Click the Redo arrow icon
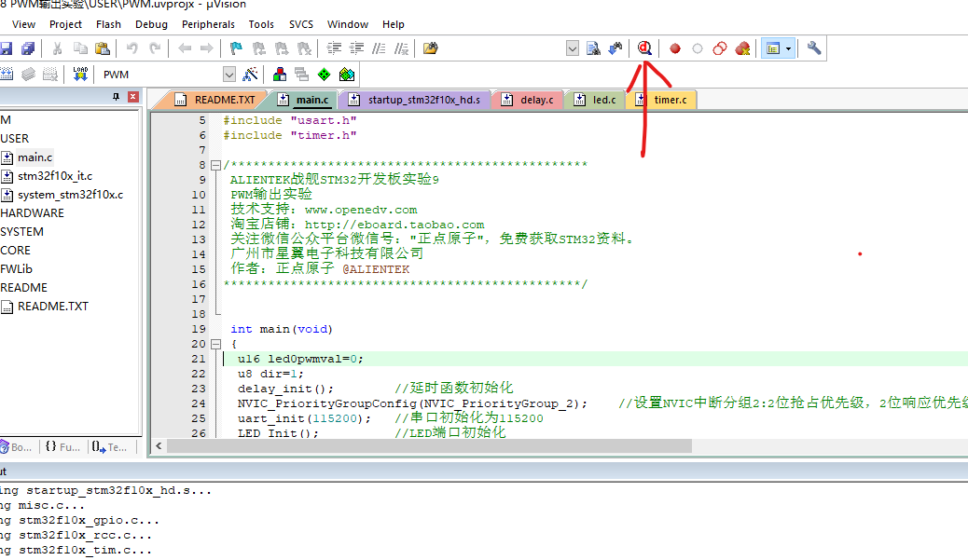Viewport: 968px width, 560px height. tap(154, 48)
